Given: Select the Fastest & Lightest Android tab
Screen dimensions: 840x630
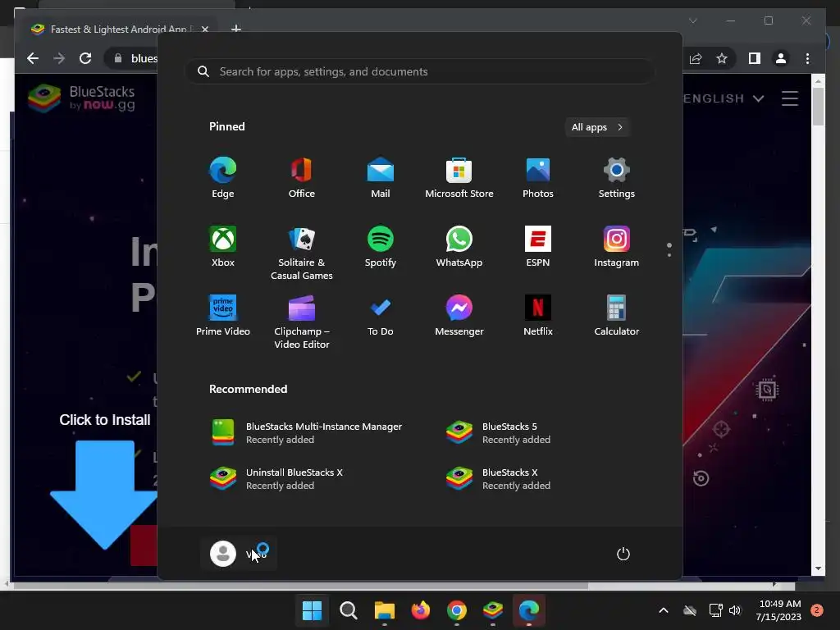Looking at the screenshot, I should pyautogui.click(x=119, y=29).
